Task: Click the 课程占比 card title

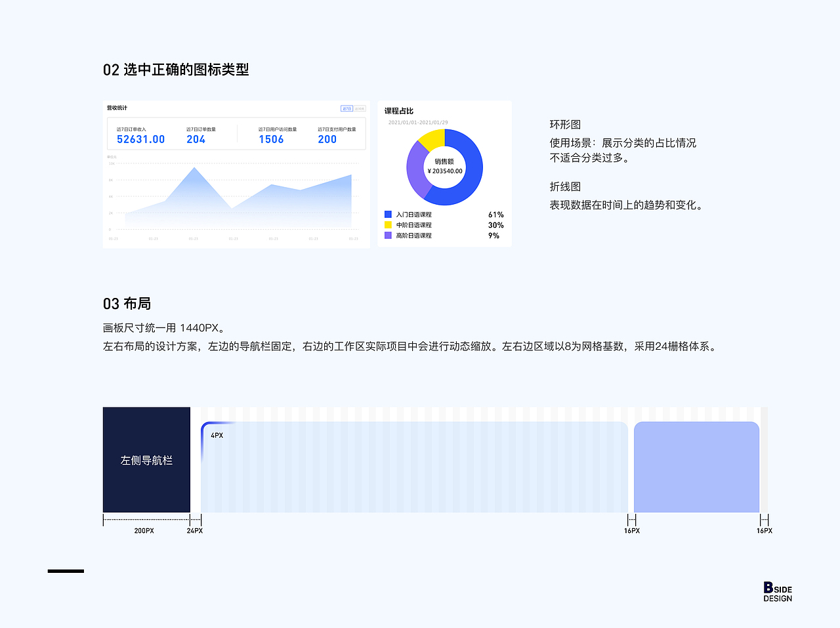Action: 399,111
